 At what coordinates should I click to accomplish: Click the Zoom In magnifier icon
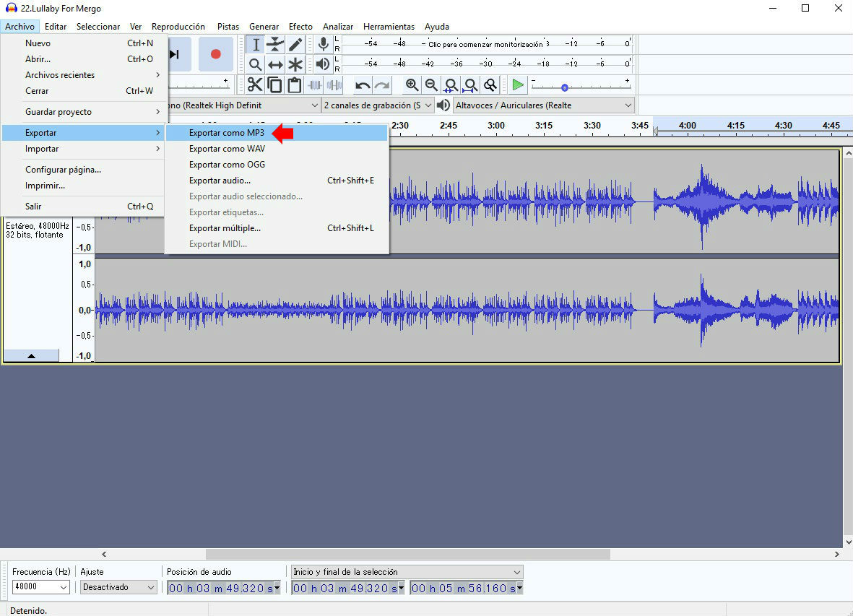pyautogui.click(x=412, y=85)
